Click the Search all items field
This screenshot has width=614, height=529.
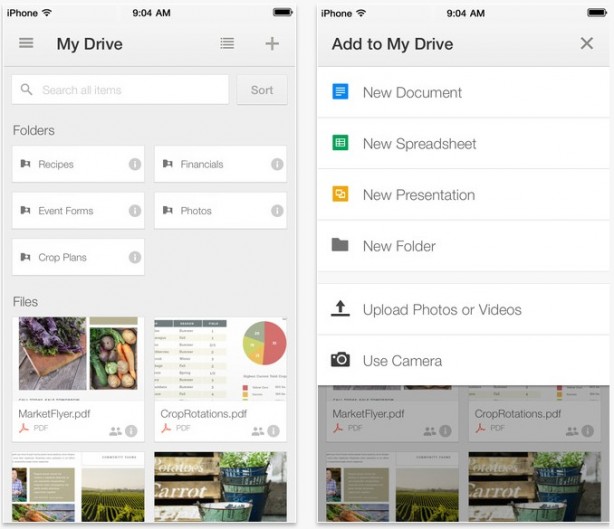pyautogui.click(x=120, y=90)
